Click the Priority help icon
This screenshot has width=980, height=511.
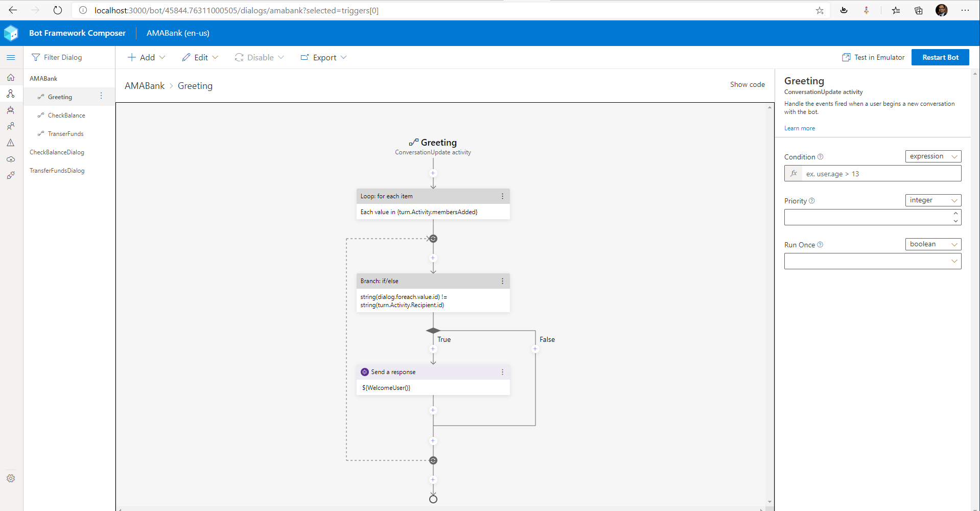(x=812, y=201)
